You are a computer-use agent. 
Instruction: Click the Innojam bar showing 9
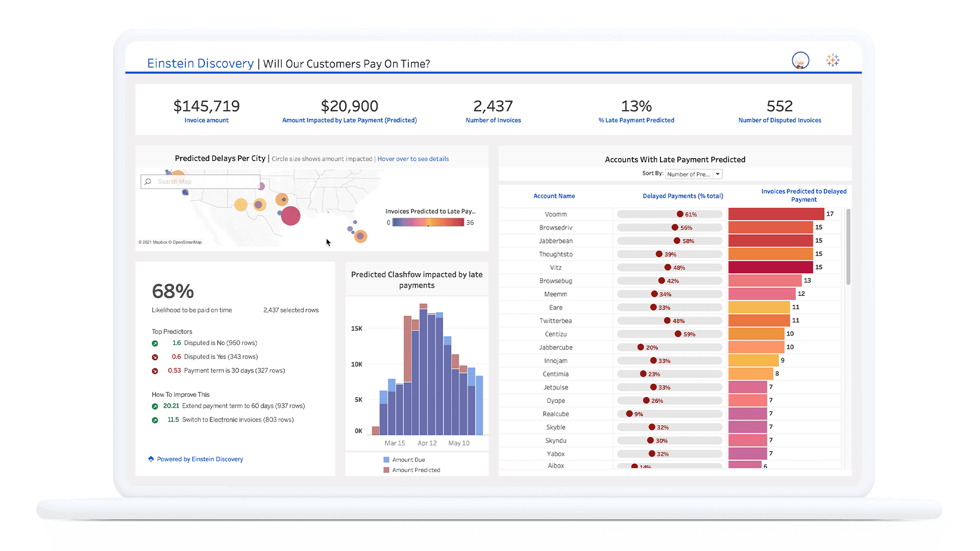click(753, 360)
